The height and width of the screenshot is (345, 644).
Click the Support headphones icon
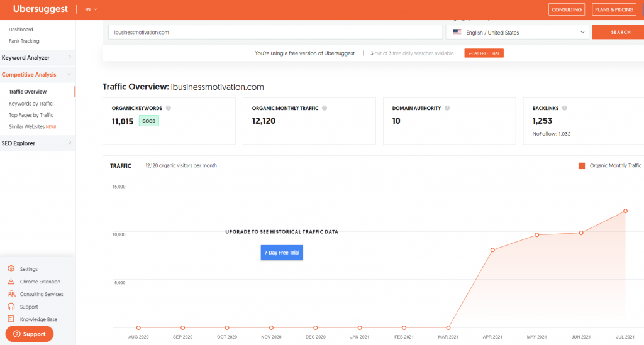[x=11, y=307]
